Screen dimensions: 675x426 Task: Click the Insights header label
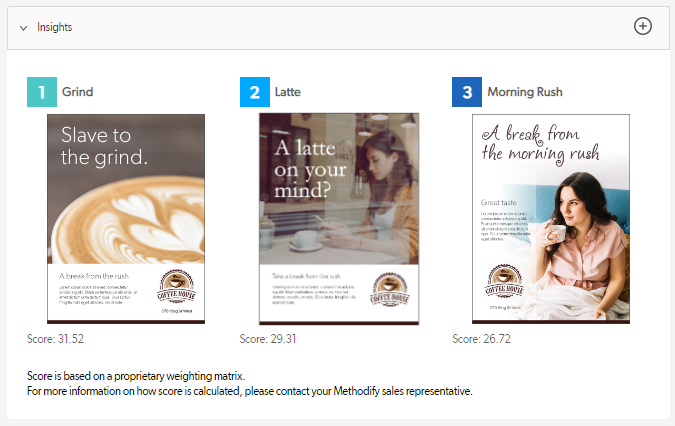[54, 28]
